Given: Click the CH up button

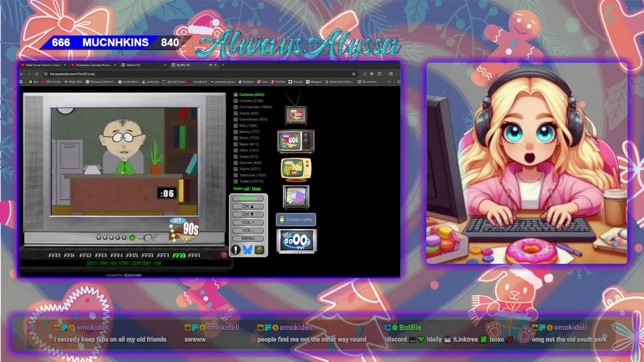Looking at the screenshot, I should [248, 206].
